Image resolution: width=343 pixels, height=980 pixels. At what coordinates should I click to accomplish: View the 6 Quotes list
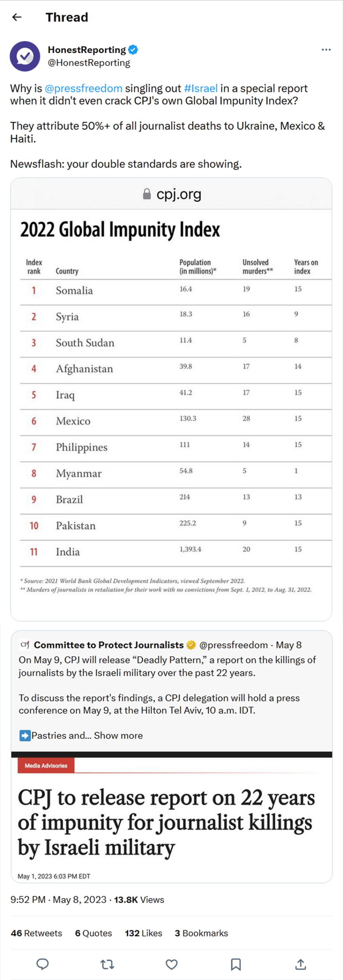(94, 933)
